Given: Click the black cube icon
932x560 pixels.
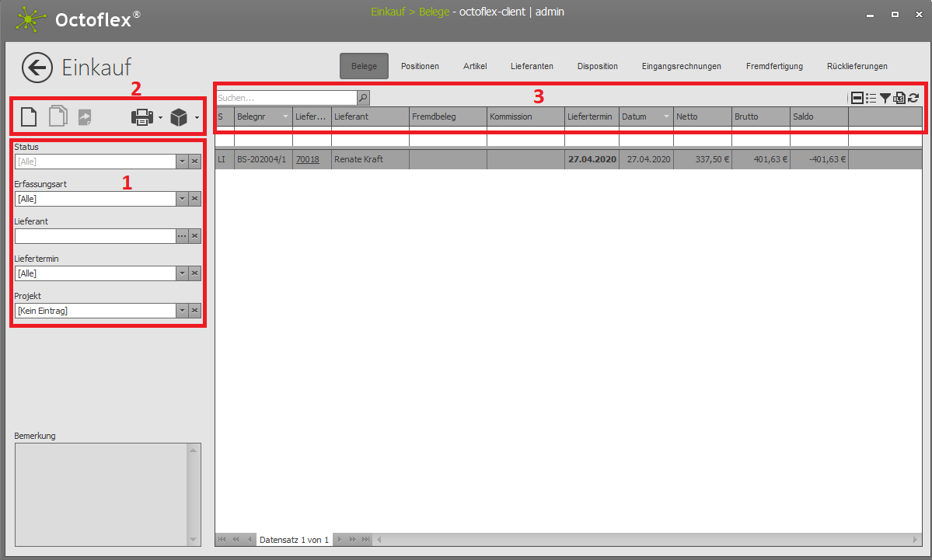Looking at the screenshot, I should pyautogui.click(x=179, y=117).
